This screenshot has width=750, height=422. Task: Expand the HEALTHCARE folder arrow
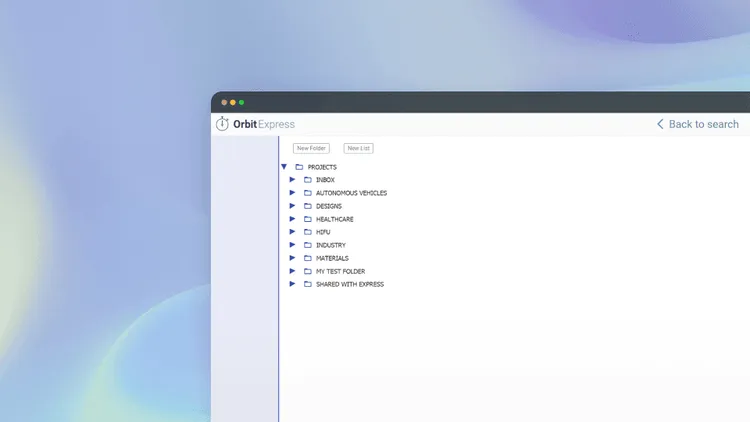tap(292, 219)
